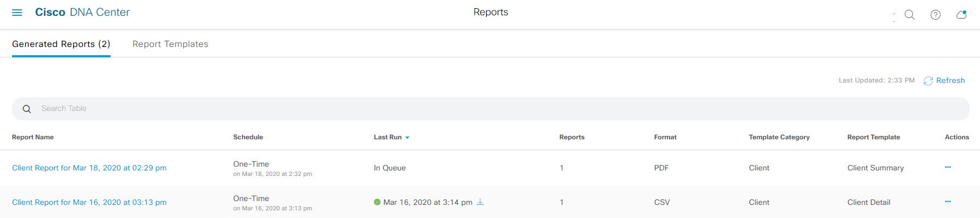This screenshot has width=980, height=218.
Task: Open Client Report for Mar 18, 2020
Action: point(89,168)
